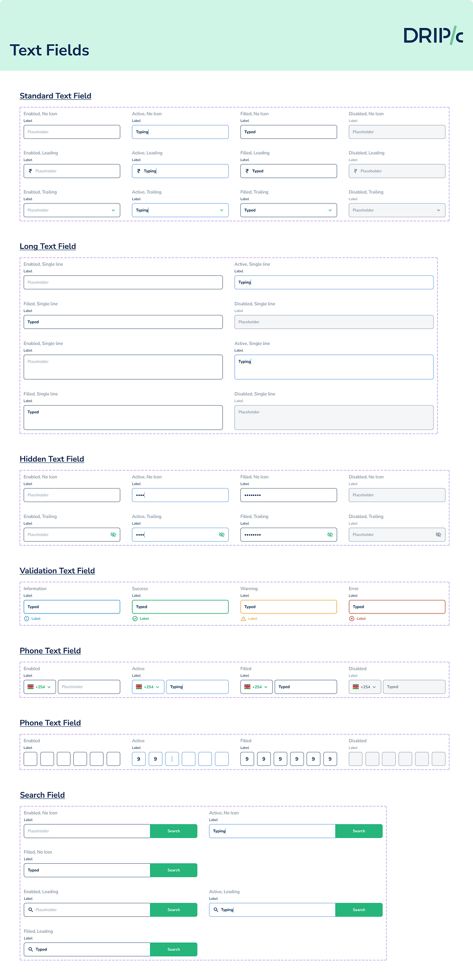Click the Warning validation triangle icon
This screenshot has width=473, height=980.
(243, 619)
